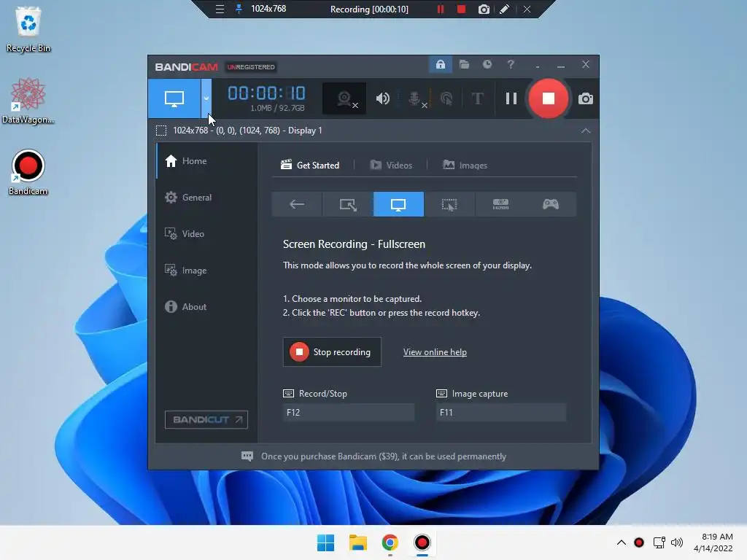Toggle the mouse click effects icon
Viewport: 747px width, 560px height.
point(446,98)
